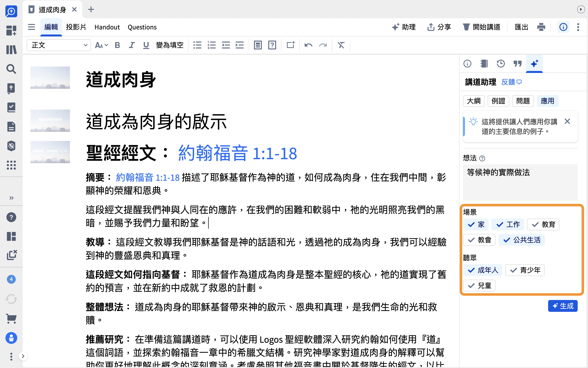Viewport: 588px width, 368px height.
Task: Toggle Bold formatting
Action: point(117,45)
